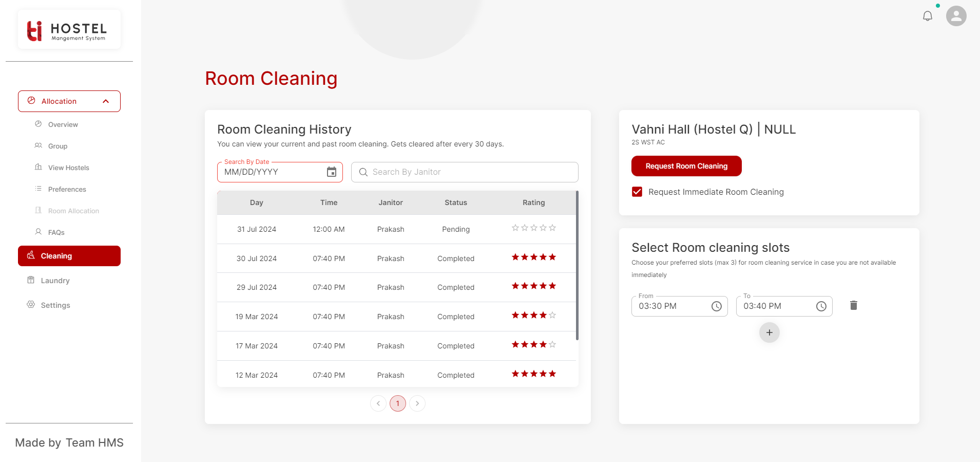980x462 pixels.
Task: Open the Laundry section
Action: (55, 281)
